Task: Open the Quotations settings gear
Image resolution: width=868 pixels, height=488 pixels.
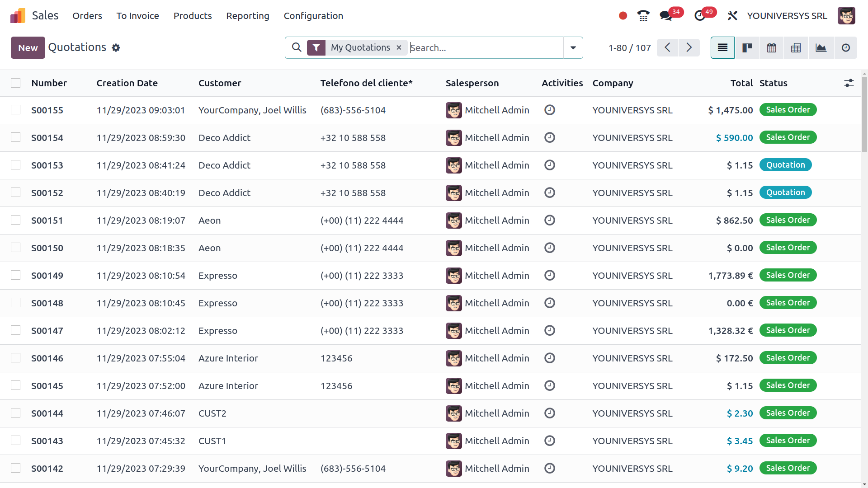Action: pyautogui.click(x=116, y=47)
